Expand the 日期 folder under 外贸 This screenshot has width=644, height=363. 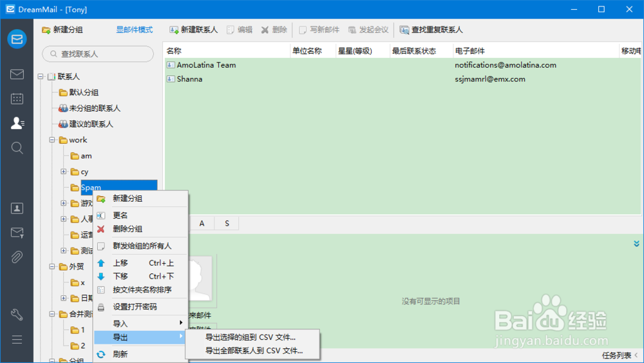64,298
